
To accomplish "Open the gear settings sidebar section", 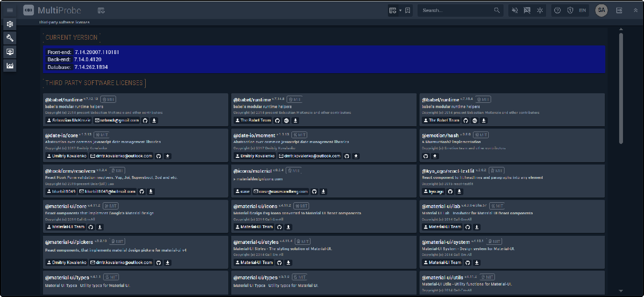I will (x=10, y=24).
